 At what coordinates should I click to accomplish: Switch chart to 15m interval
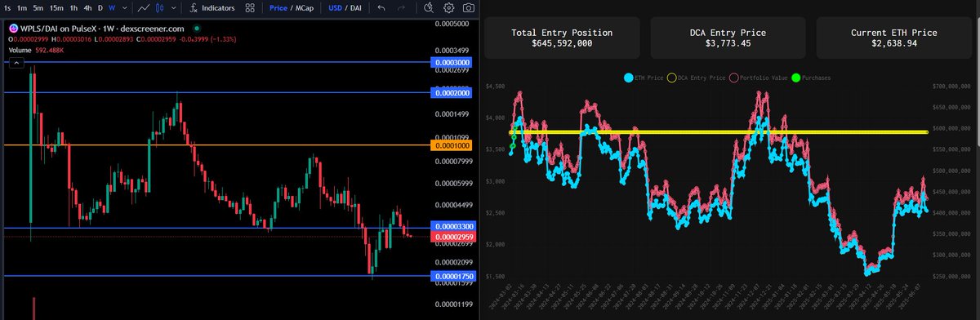56,8
